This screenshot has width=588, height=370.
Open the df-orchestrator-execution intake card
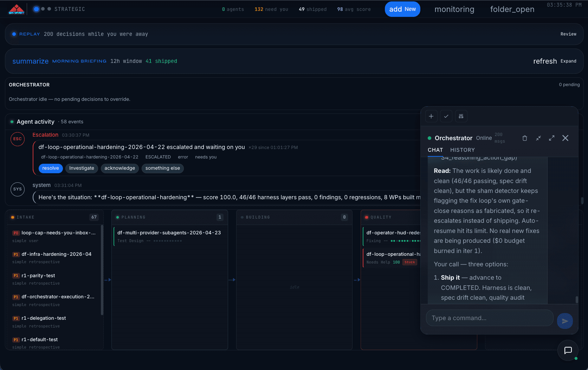[x=54, y=300]
